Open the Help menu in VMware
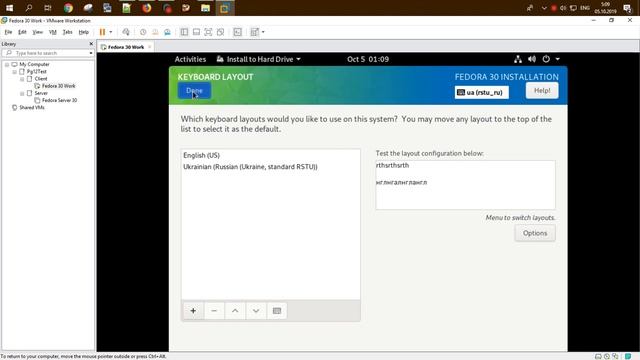Image resolution: width=640 pixels, height=360 pixels. pyautogui.click(x=84, y=32)
